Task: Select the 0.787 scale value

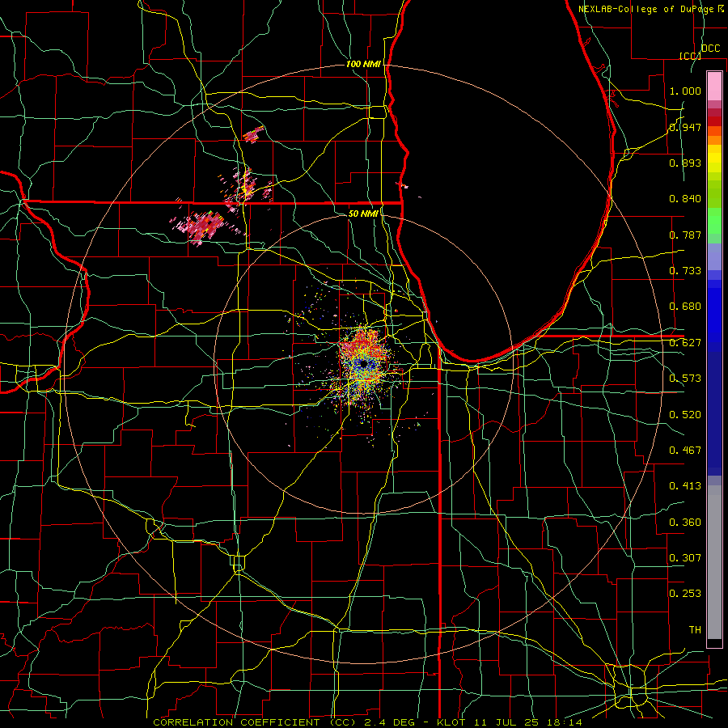Action: coord(685,235)
